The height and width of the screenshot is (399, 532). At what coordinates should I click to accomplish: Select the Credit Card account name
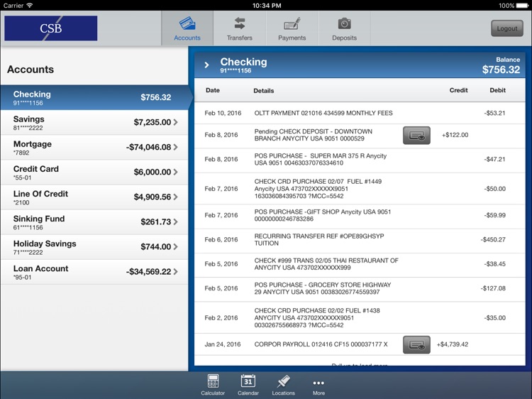pyautogui.click(x=36, y=169)
